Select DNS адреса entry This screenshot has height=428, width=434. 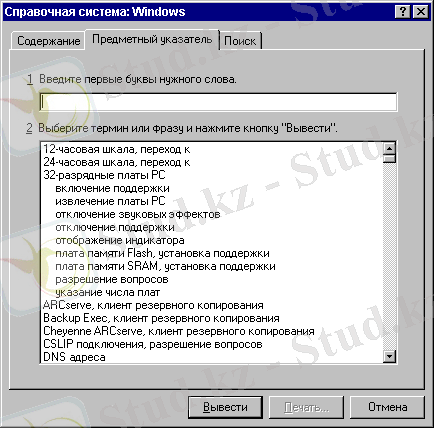click(74, 357)
